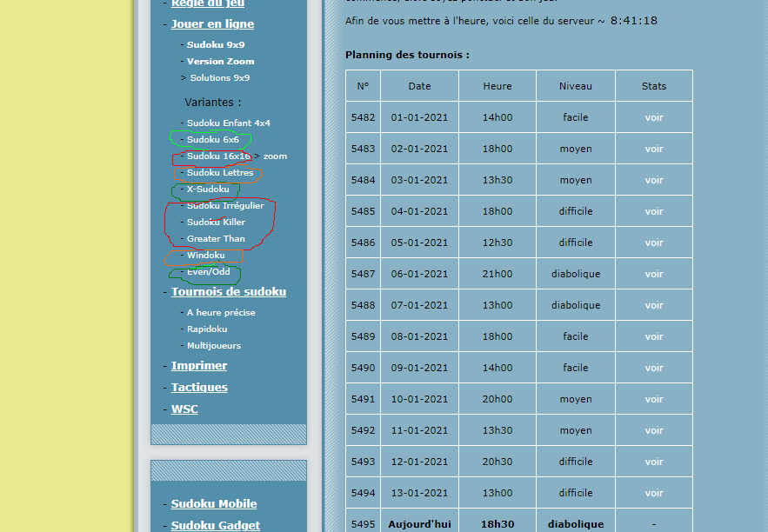Select the N° column header
768x532 pixels.
[x=363, y=86]
